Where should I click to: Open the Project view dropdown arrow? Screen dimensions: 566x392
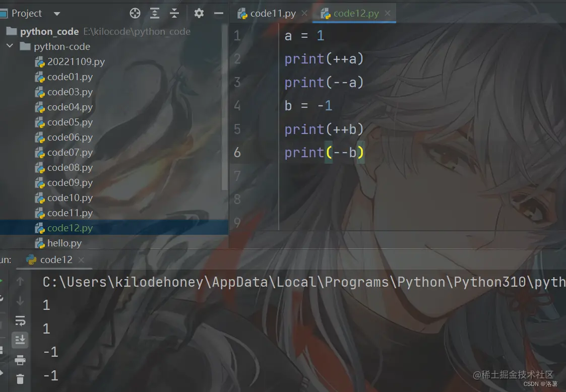(56, 14)
